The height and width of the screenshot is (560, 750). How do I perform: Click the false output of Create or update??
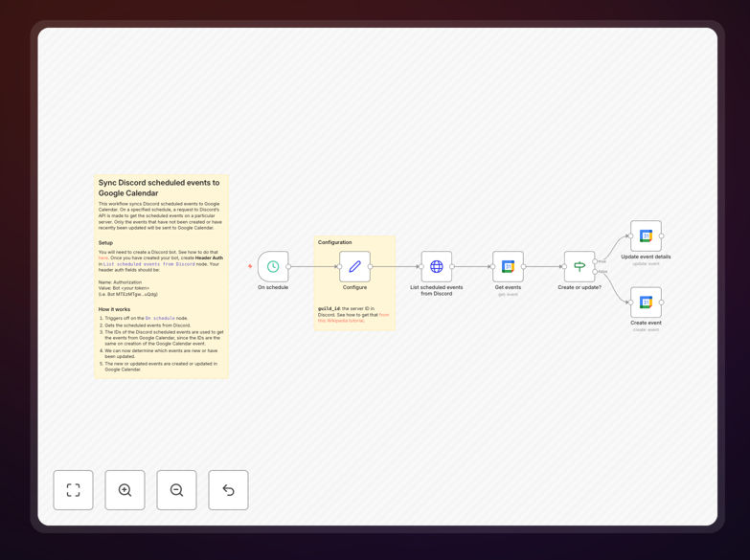(x=595, y=272)
